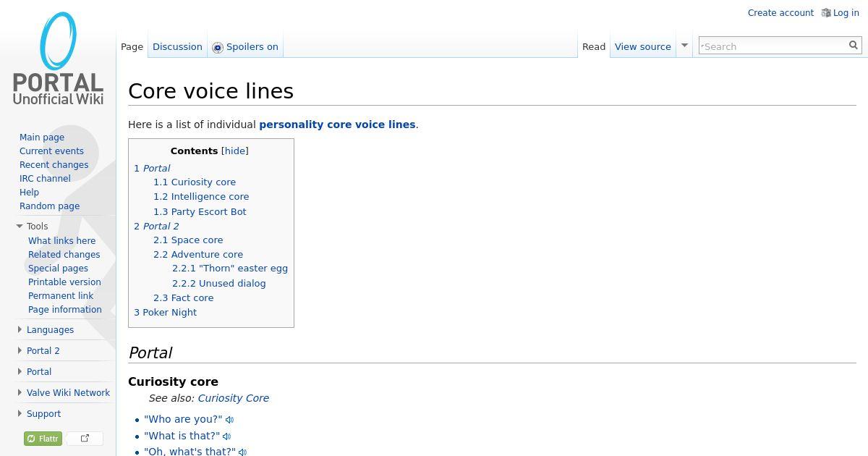
Task: Play the "What is that?" speaker icon
Action: [227, 436]
